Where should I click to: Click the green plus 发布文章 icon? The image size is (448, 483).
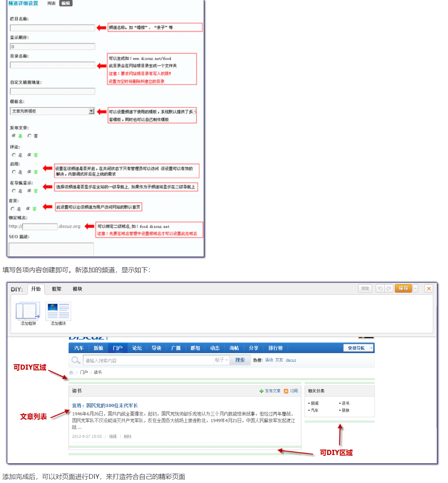coord(262,391)
